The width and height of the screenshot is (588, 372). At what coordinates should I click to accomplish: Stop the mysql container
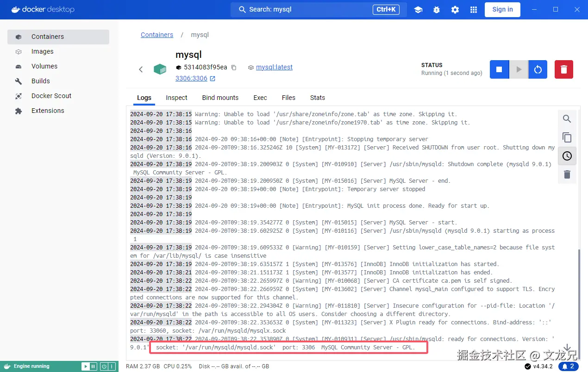499,69
